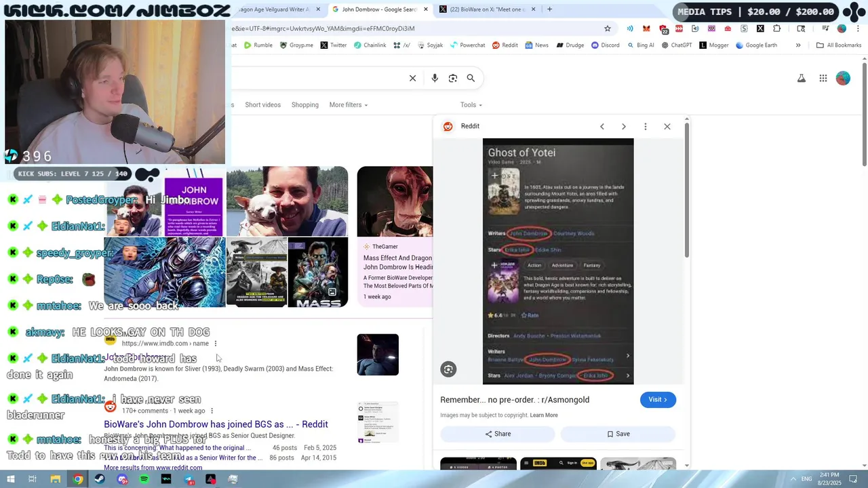Open the Rumble bookmark
This screenshot has width=868, height=488.
tap(258, 45)
